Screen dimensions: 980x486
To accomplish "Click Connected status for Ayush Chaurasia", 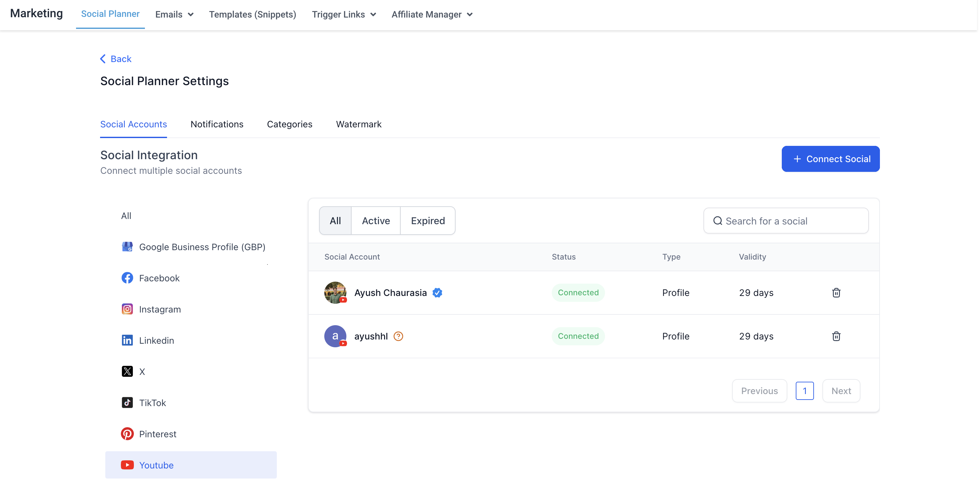I will point(578,293).
